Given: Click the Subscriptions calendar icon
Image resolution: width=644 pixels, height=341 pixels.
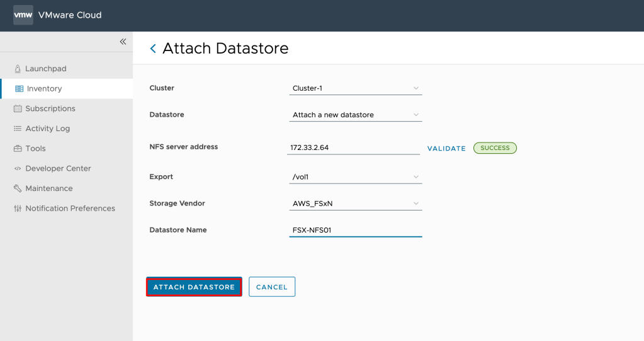Looking at the screenshot, I should tap(18, 108).
